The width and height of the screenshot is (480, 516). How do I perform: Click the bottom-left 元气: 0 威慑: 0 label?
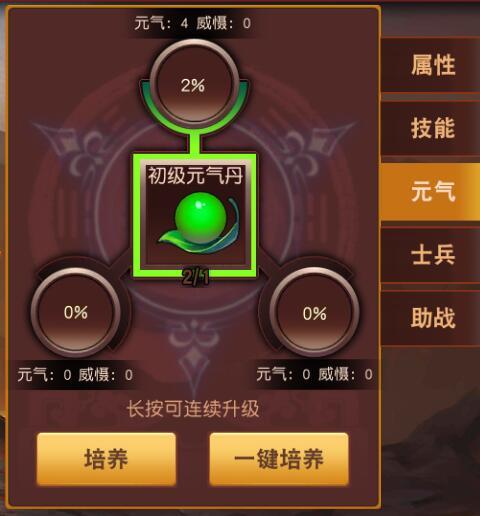point(75,375)
